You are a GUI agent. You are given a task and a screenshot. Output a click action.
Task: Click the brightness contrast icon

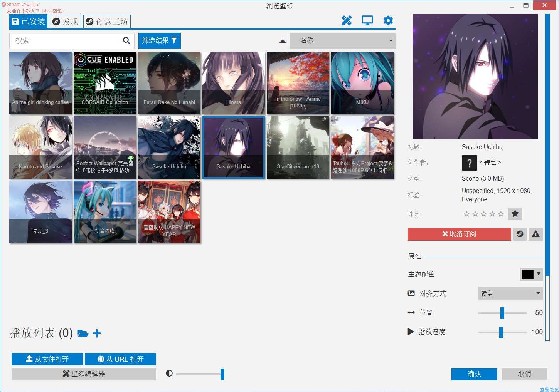tap(169, 374)
